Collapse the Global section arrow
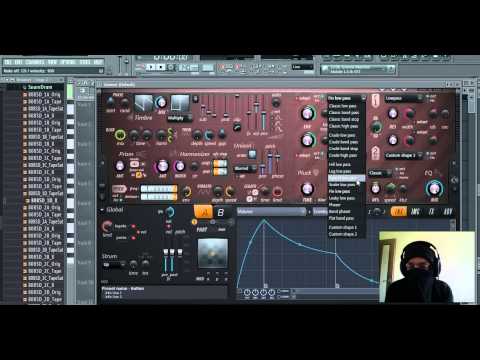This screenshot has width=480, height=360. point(102,210)
